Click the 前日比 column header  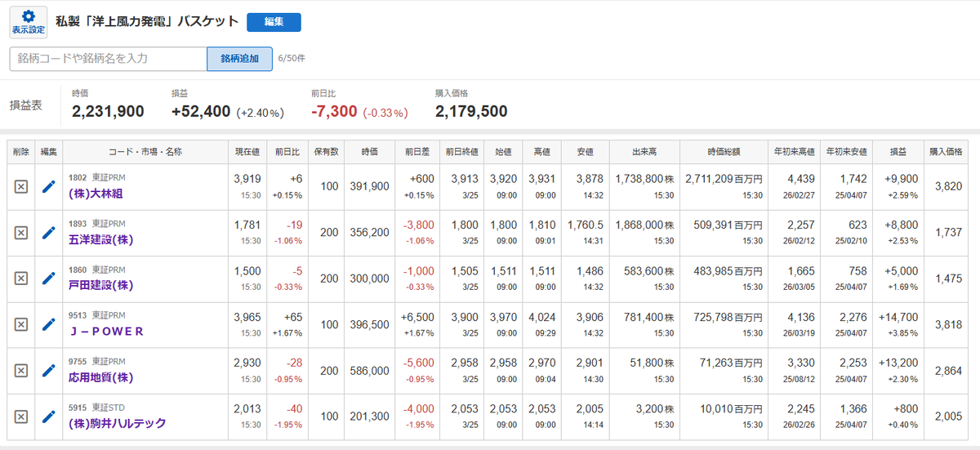(x=287, y=152)
